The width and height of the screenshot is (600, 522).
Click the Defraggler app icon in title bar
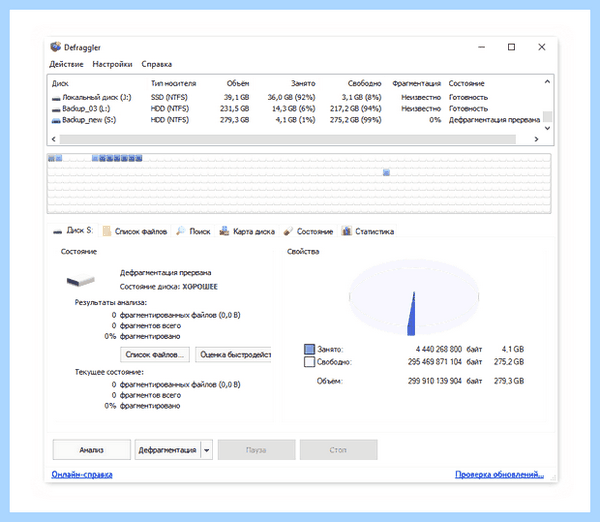[55, 47]
